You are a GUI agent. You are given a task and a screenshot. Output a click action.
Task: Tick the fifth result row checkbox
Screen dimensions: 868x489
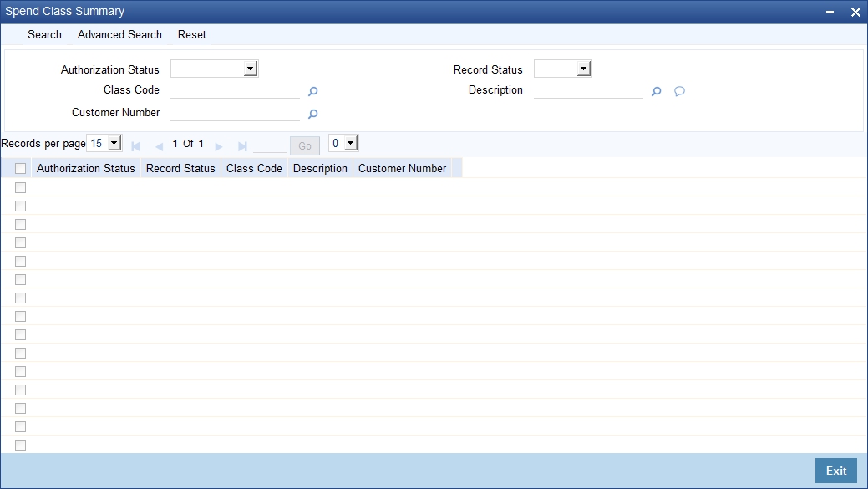pyautogui.click(x=21, y=261)
